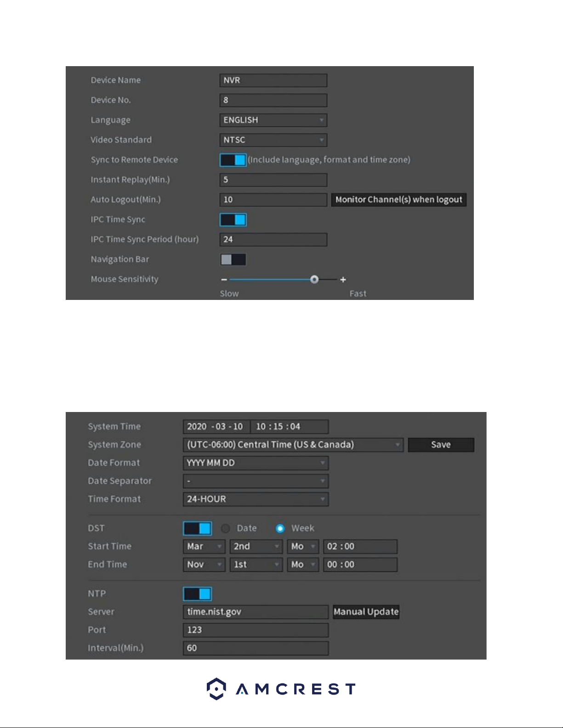Enable the Navigation Bar toggle
This screenshot has height=728, width=563.
point(233,260)
